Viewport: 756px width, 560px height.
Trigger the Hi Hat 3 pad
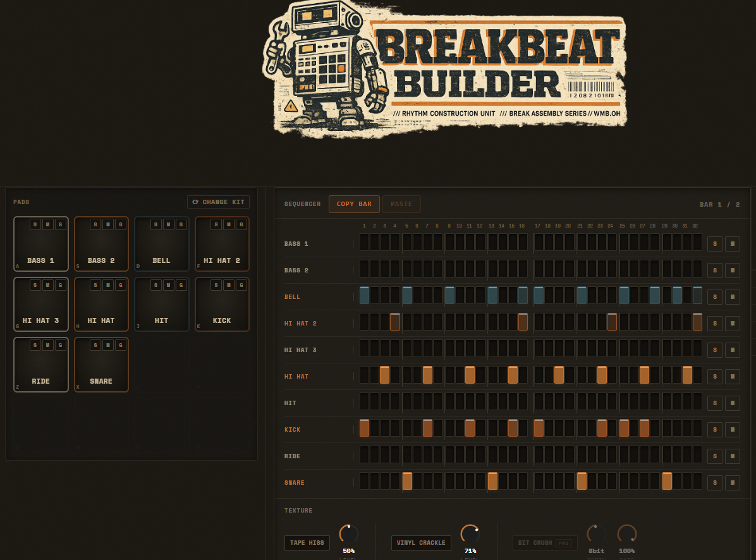coord(41,305)
